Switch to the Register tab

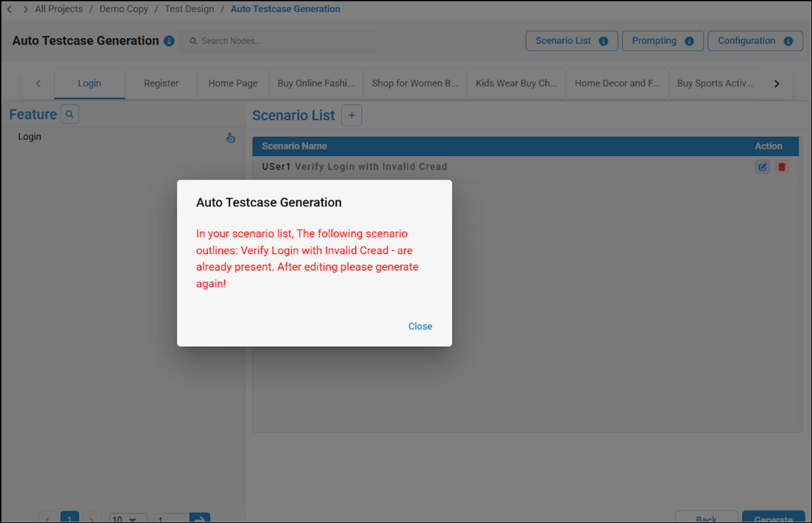(161, 84)
